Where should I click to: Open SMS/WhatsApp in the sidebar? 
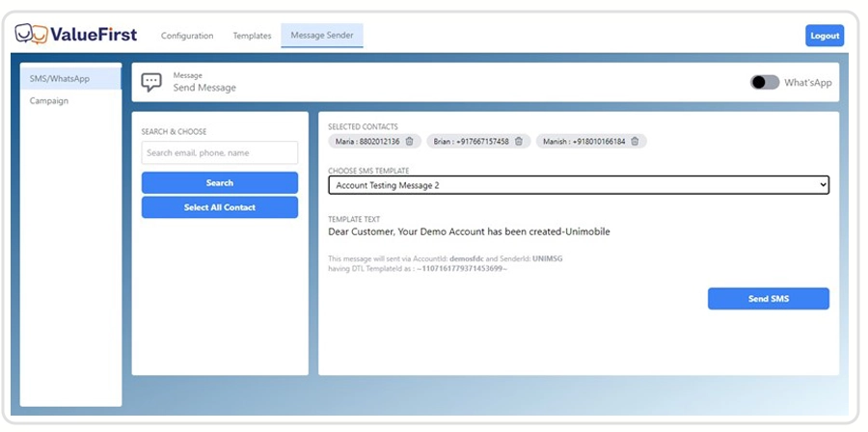[x=70, y=78]
